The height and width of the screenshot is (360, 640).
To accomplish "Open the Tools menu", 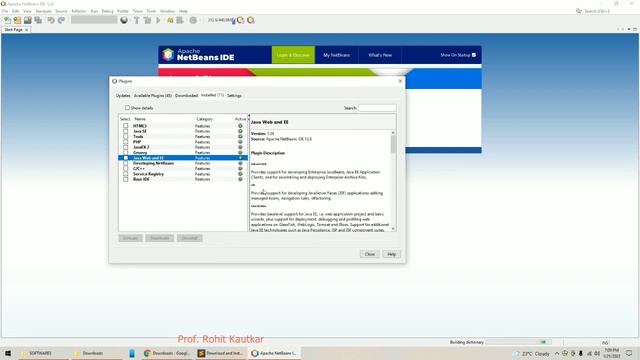I will (151, 11).
